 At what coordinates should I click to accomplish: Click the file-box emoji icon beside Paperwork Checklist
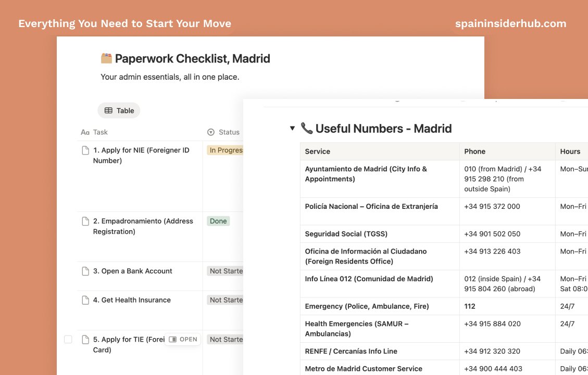tap(106, 58)
